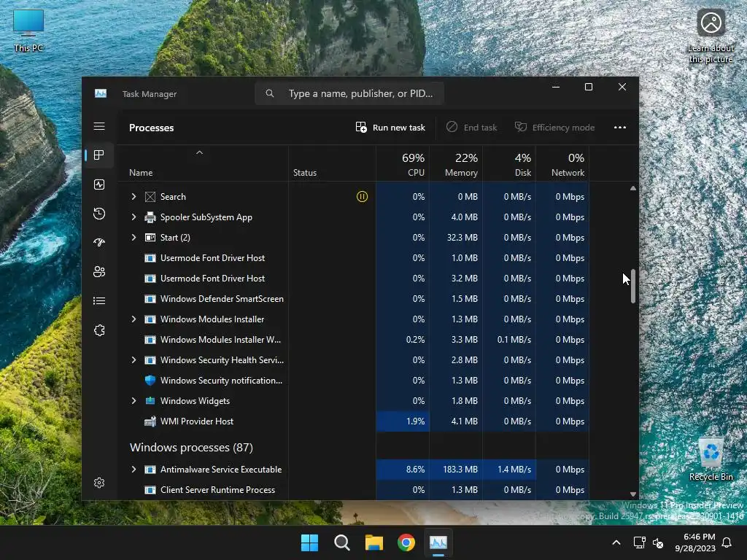Sort by the Memory column header

pyautogui.click(x=457, y=164)
